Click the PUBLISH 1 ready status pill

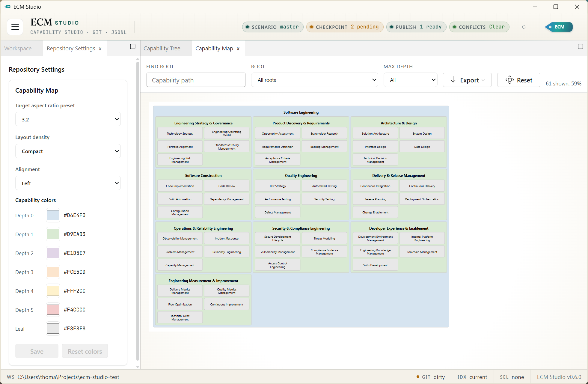click(x=416, y=27)
